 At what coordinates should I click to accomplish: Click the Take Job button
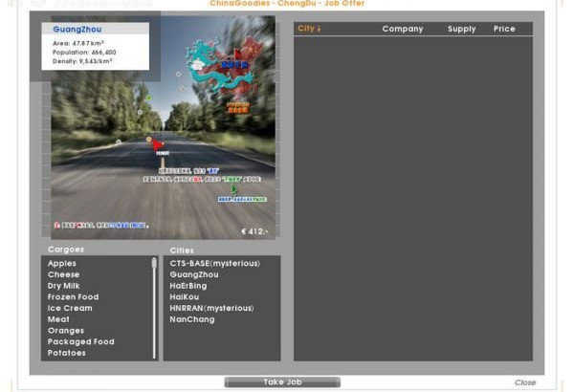pos(282,382)
